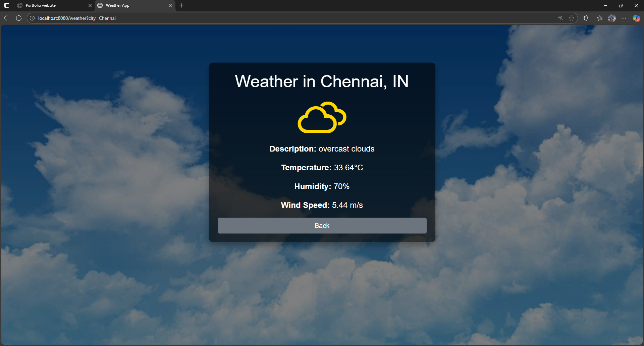Toggle the split screen window control
The image size is (644, 346).
[621, 5]
